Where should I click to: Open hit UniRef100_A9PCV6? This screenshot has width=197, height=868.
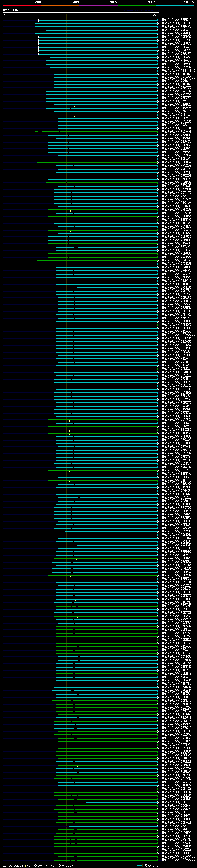[x=177, y=26]
